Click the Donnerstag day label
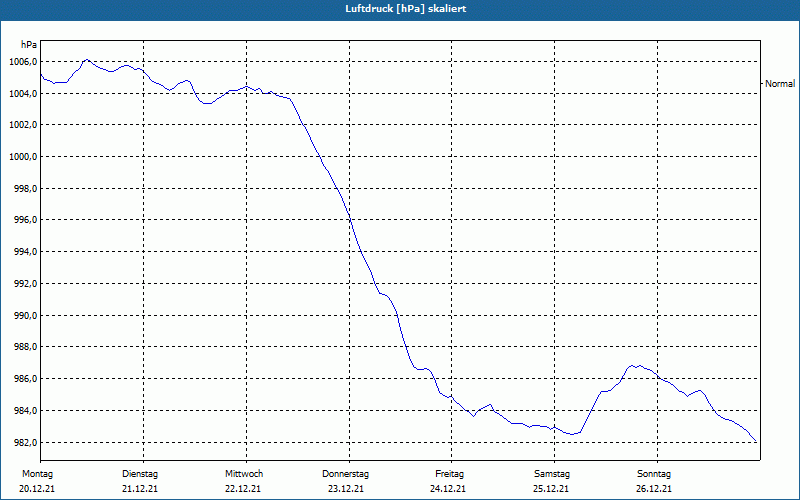The width and height of the screenshot is (800, 500). (345, 474)
